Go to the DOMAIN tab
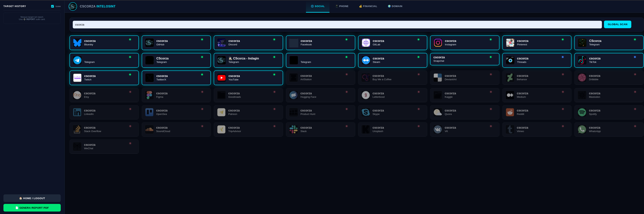This screenshot has width=644, height=214. (395, 6)
